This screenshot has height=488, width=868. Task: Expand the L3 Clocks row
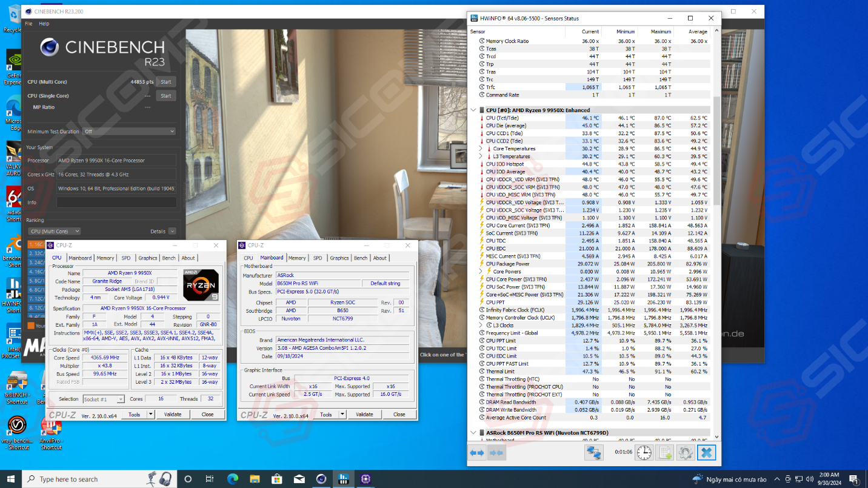(481, 326)
